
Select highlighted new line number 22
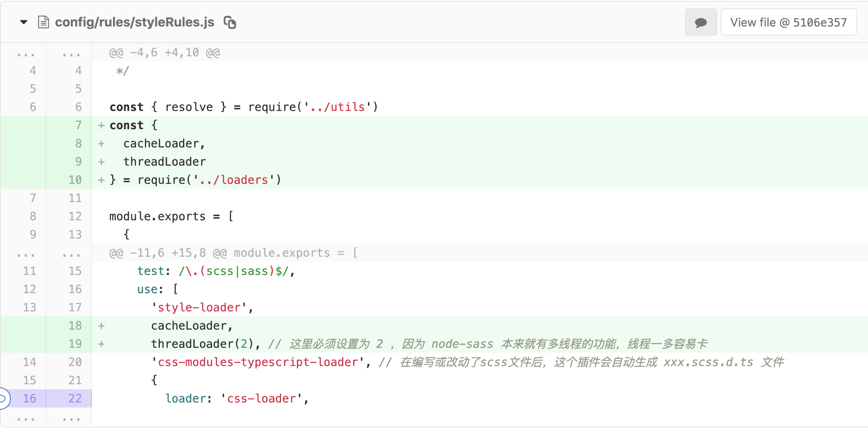(x=75, y=398)
